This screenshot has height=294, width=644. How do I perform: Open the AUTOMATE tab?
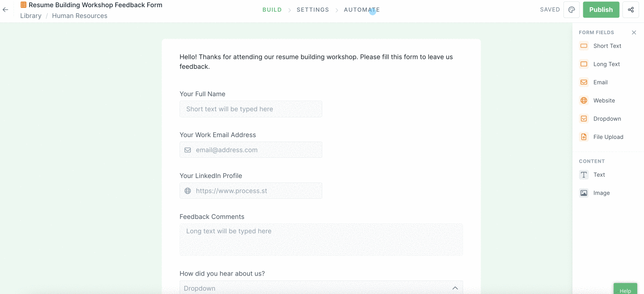[x=362, y=9]
